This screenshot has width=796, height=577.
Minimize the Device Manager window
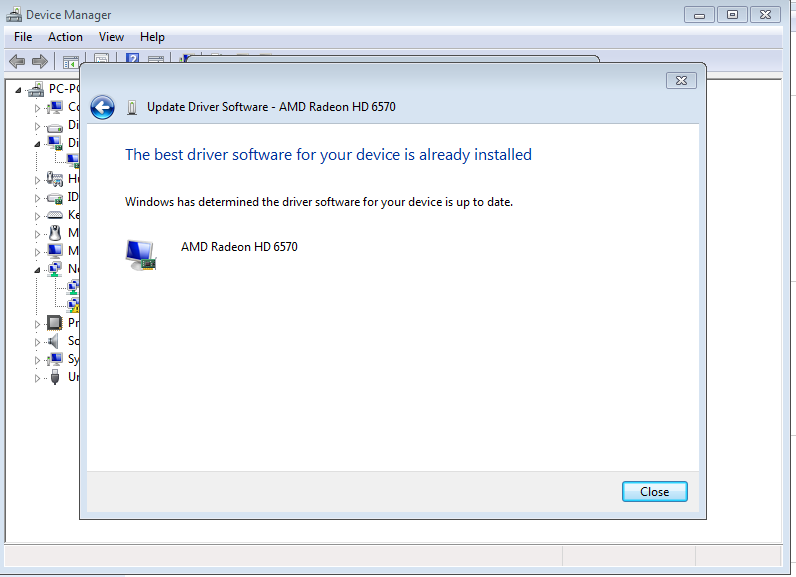699,15
